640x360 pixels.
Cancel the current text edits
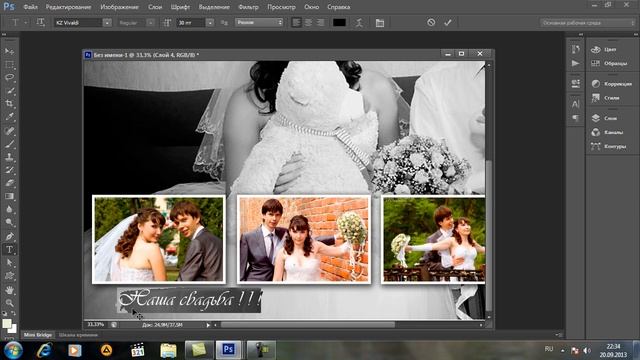(x=431, y=22)
